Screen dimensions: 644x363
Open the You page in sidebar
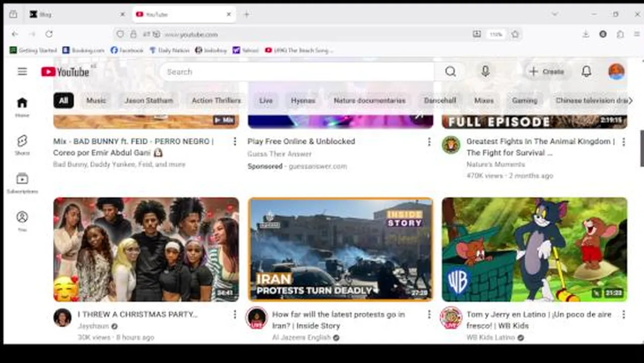pyautogui.click(x=22, y=221)
